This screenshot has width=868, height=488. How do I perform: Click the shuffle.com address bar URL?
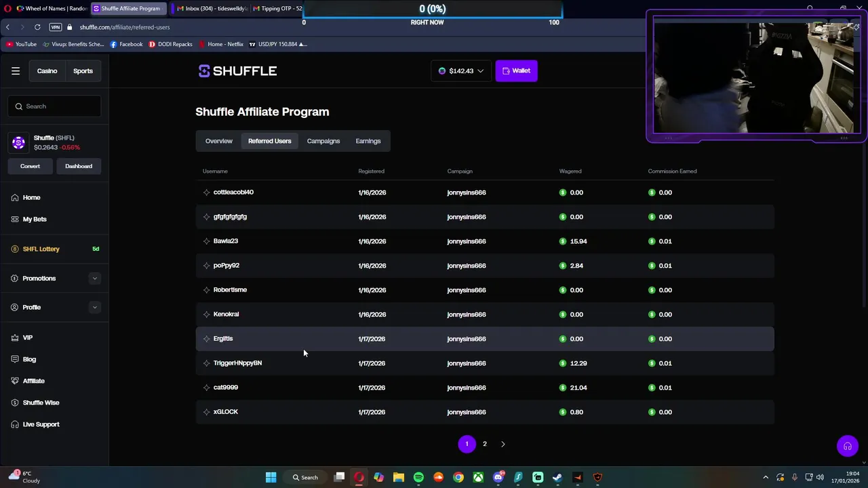pyautogui.click(x=125, y=27)
